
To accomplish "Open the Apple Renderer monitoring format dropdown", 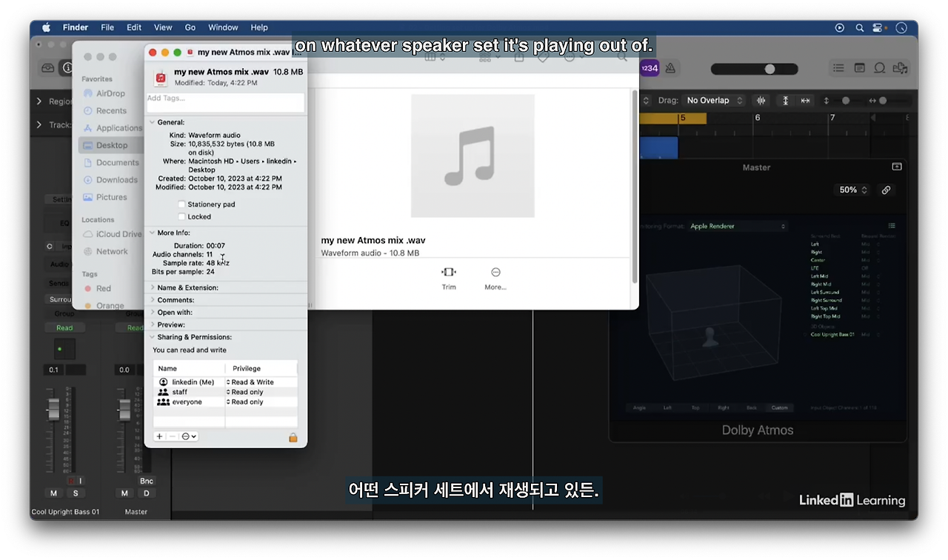I will coord(738,226).
